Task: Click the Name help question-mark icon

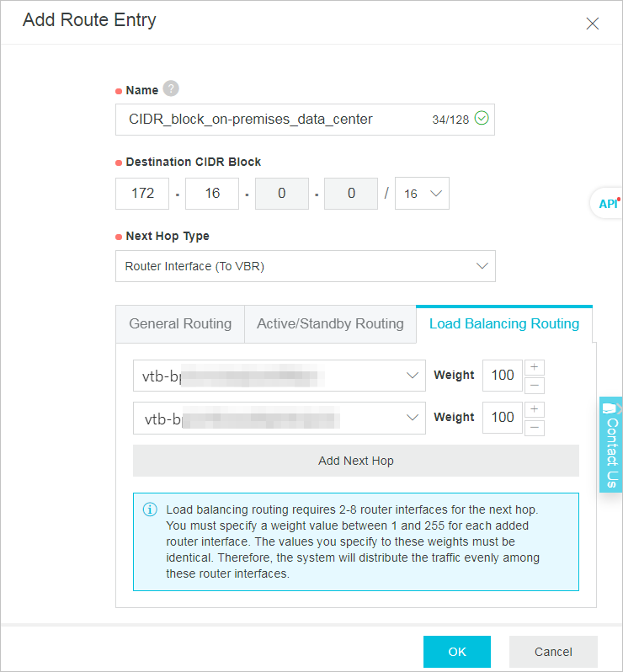Action: click(171, 89)
